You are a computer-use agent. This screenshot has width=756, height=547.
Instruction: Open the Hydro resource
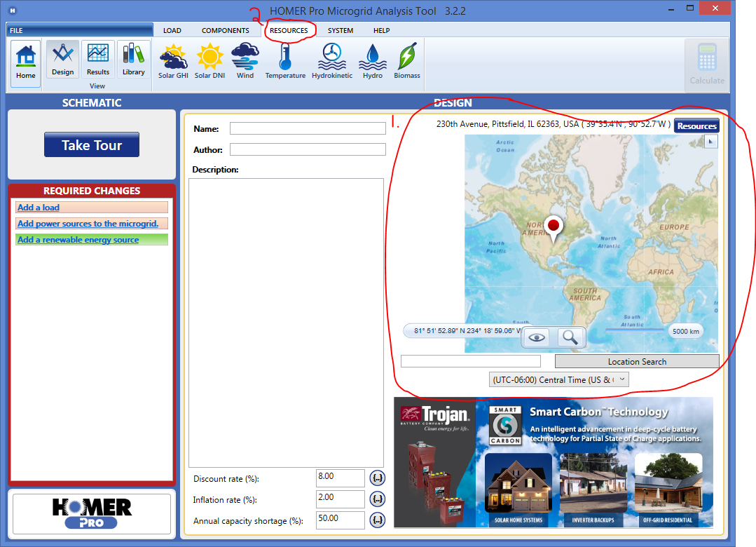[x=373, y=60]
